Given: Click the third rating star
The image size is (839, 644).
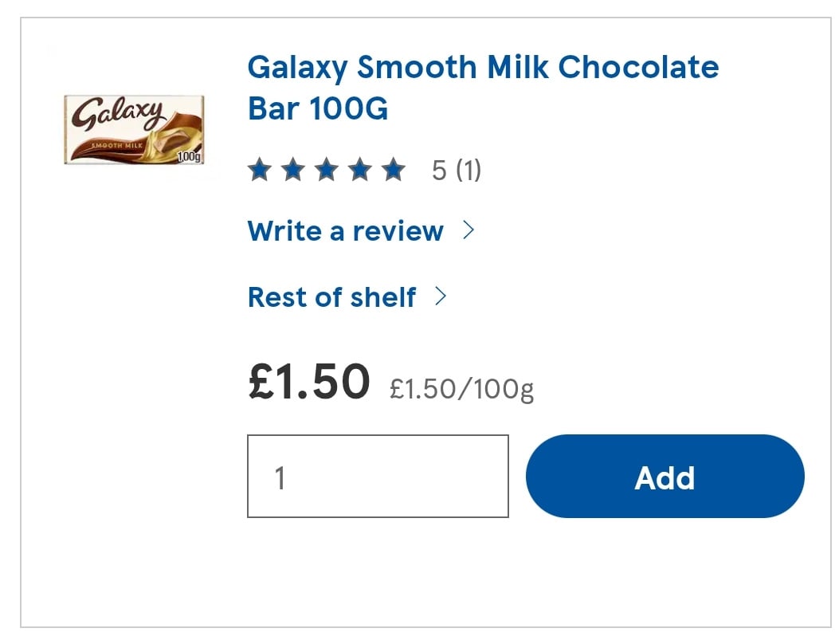Looking at the screenshot, I should coord(327,170).
